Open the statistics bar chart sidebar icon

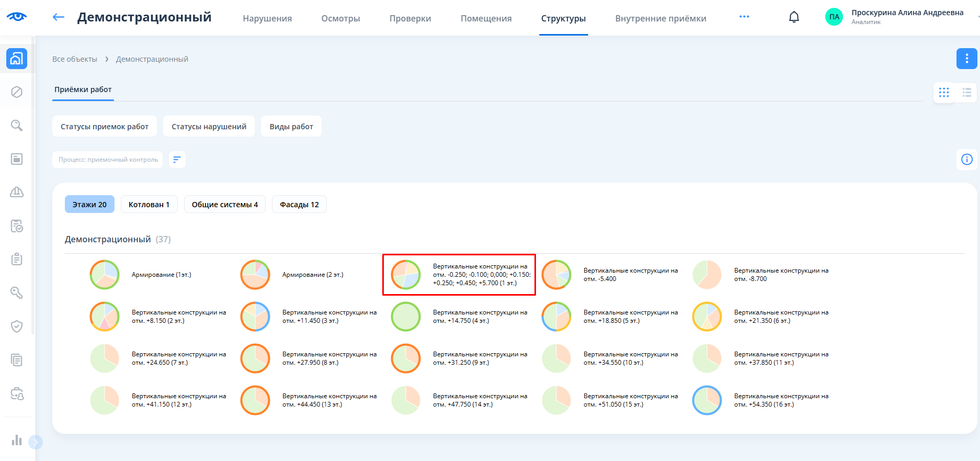point(17,440)
